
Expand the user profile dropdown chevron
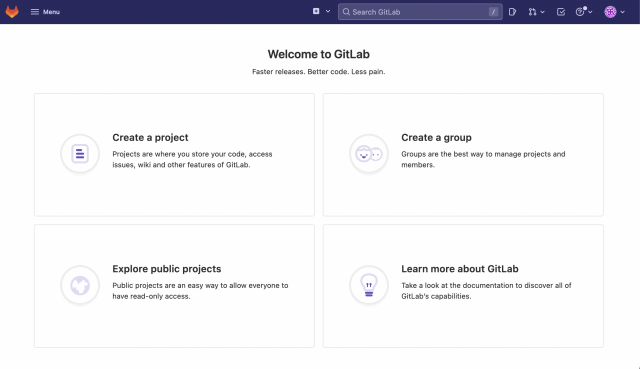622,12
